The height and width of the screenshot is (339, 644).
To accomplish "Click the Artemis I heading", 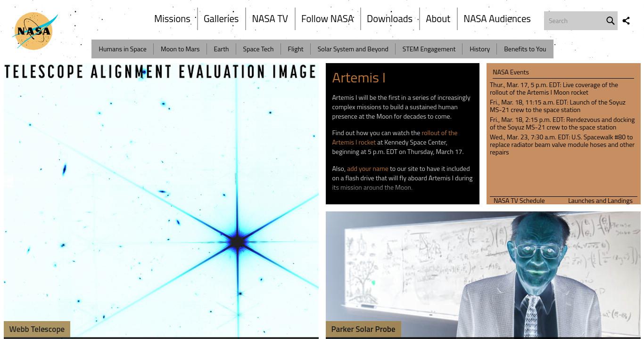I will [x=359, y=78].
